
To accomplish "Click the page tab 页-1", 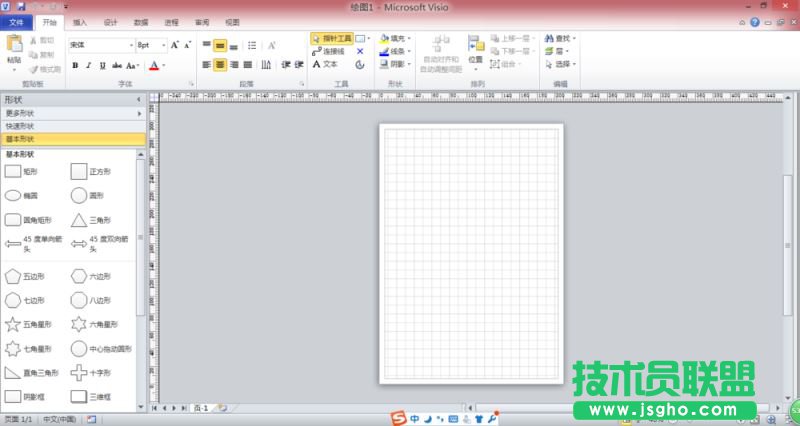I will [x=201, y=408].
